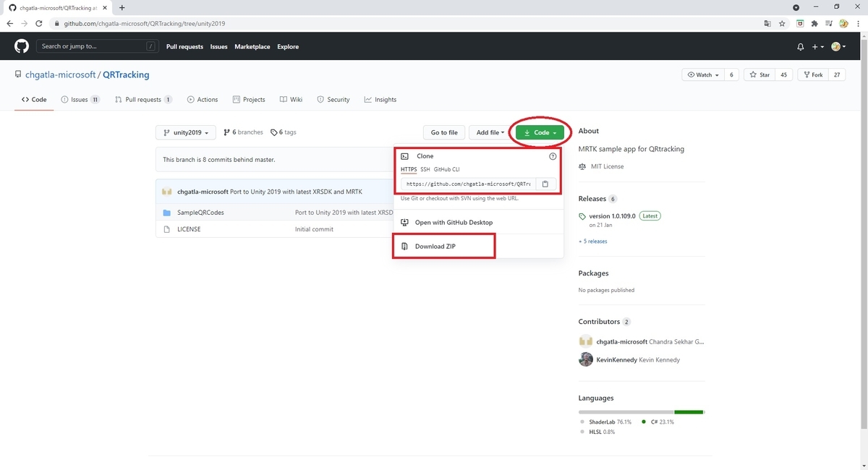The height and width of the screenshot is (470, 868).
Task: Select the HTTPS clone tab
Action: pos(409,169)
